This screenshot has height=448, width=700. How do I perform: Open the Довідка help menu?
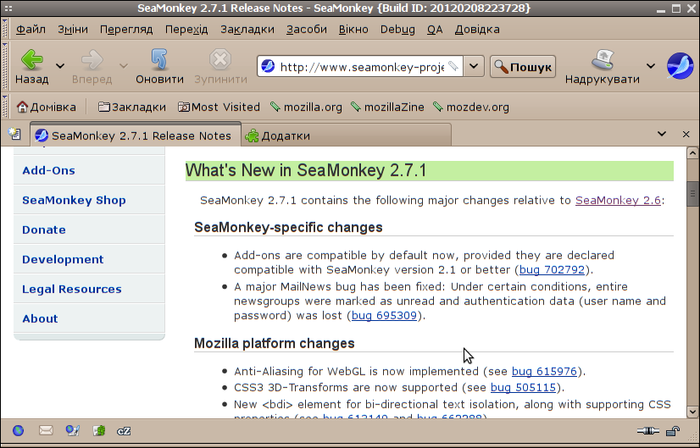coord(477,29)
